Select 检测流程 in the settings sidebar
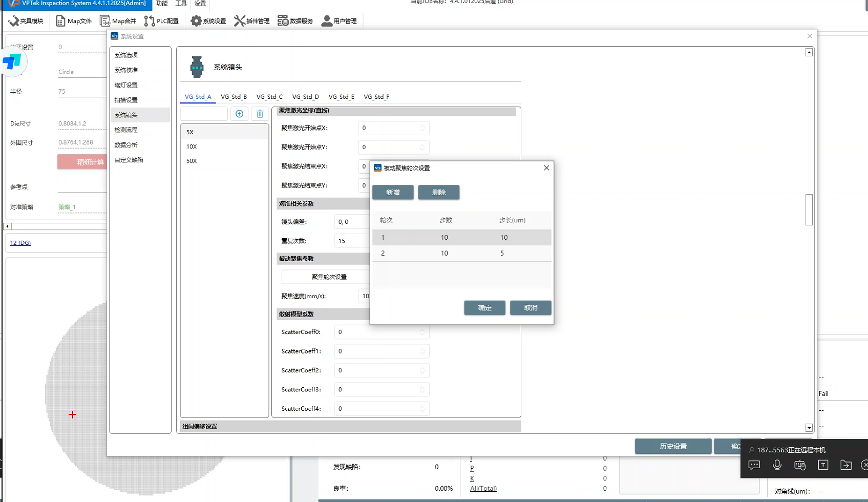The image size is (868, 502). (x=126, y=130)
